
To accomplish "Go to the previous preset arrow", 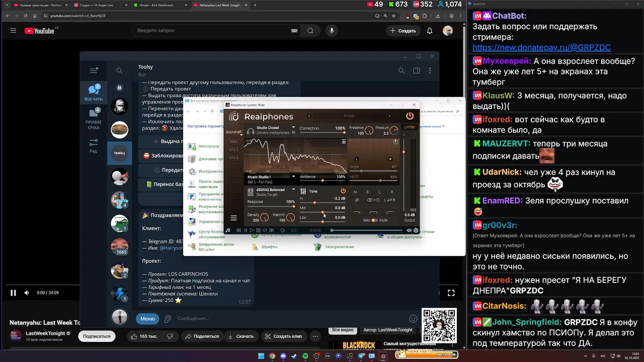I will point(309,116).
